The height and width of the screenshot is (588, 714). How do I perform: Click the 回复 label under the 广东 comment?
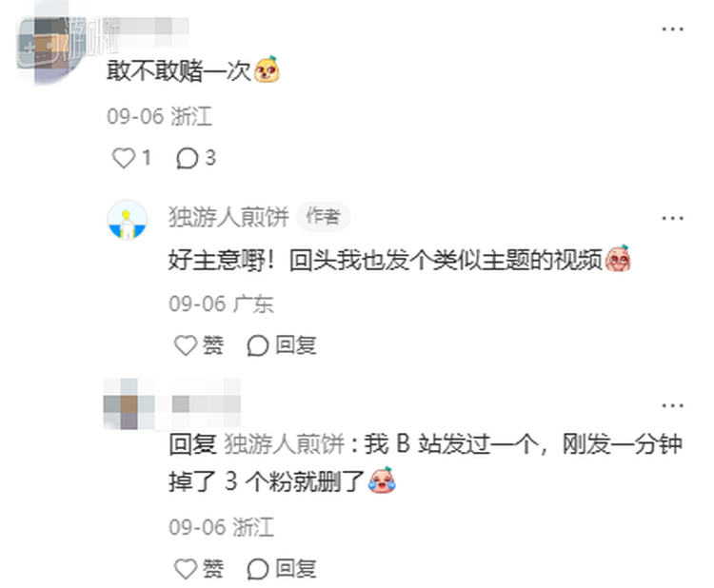(296, 345)
